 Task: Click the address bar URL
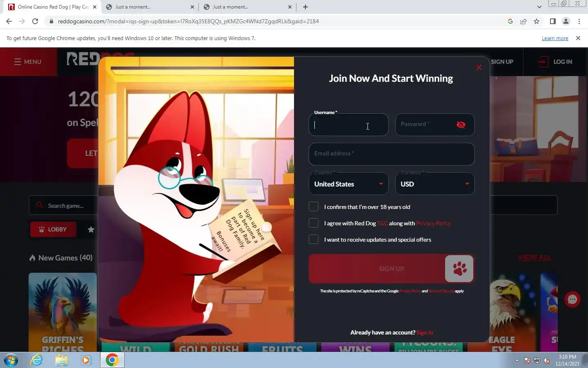click(x=188, y=21)
